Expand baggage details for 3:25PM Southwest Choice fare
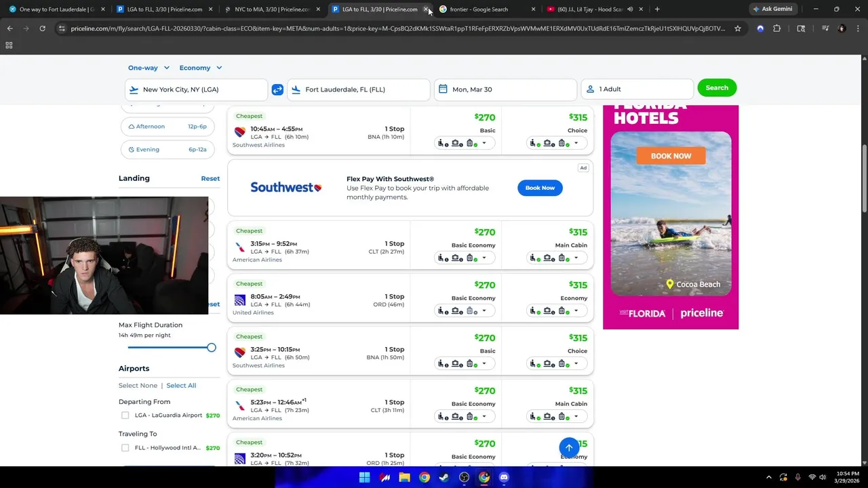This screenshot has height=488, width=868. tap(557, 363)
